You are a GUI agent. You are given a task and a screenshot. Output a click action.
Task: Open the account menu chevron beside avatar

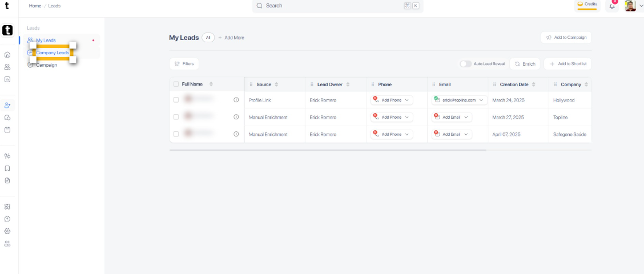tap(641, 6)
